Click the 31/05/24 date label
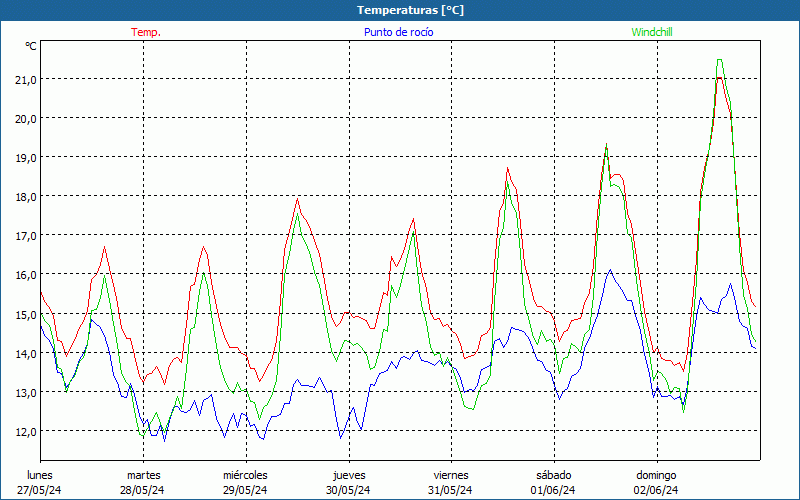The height and width of the screenshot is (500, 800). coord(450,490)
